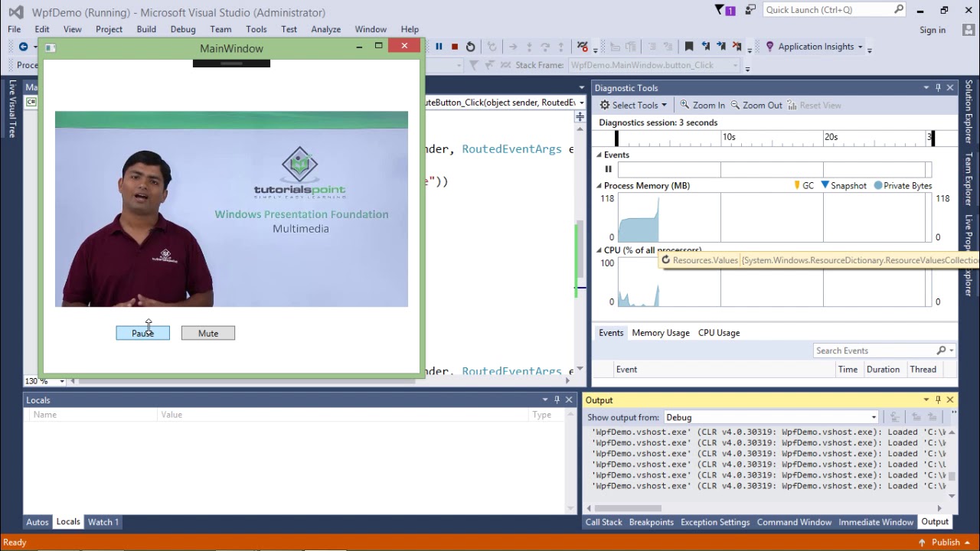Click the Sign in link
Image resolution: width=980 pixels, height=551 pixels.
(933, 30)
